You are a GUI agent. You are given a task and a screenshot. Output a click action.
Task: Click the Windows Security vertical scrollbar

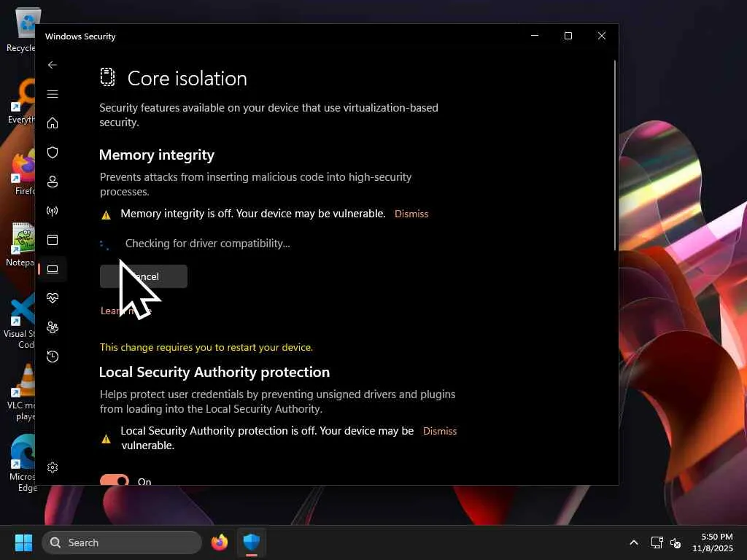pos(614,155)
